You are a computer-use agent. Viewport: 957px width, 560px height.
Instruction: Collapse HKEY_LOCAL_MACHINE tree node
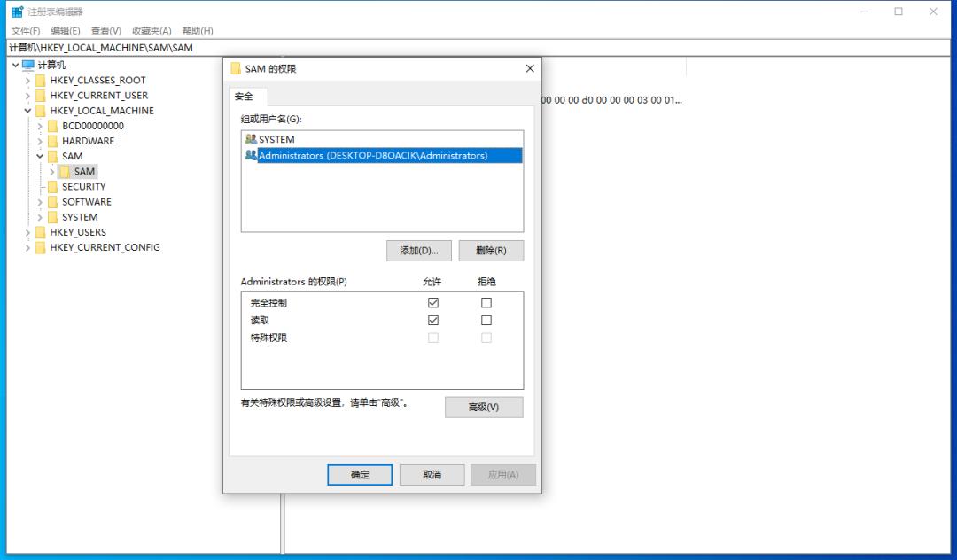coord(27,111)
